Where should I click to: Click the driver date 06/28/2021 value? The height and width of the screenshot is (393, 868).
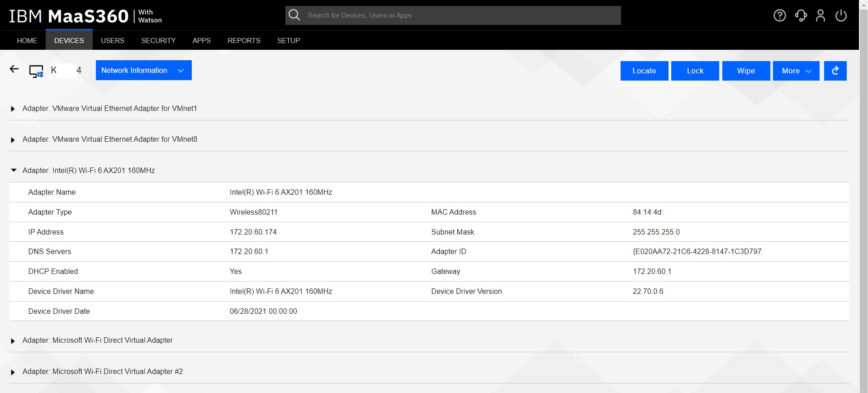point(263,311)
